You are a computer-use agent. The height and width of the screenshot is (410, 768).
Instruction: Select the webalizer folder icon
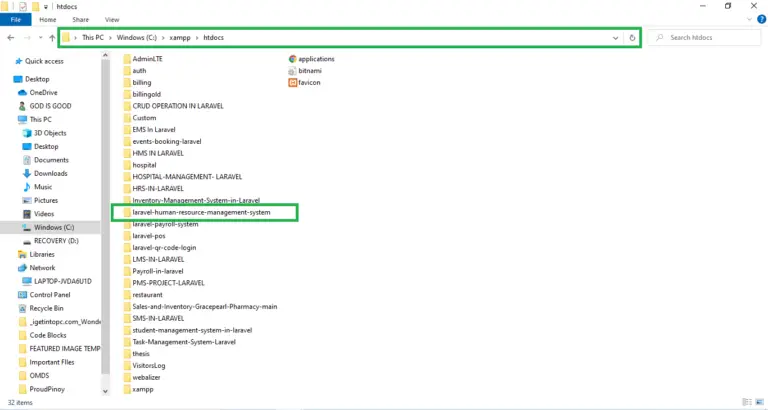(x=127, y=378)
